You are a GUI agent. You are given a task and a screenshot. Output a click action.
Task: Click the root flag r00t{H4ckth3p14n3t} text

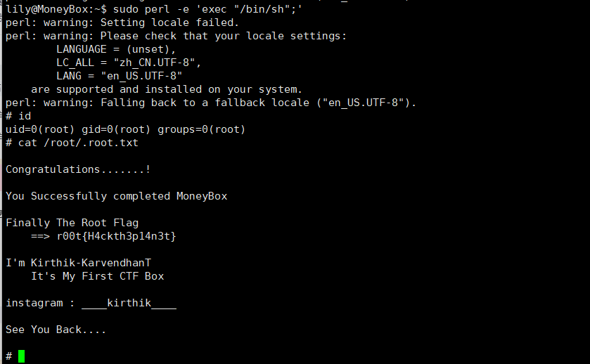coord(116,236)
